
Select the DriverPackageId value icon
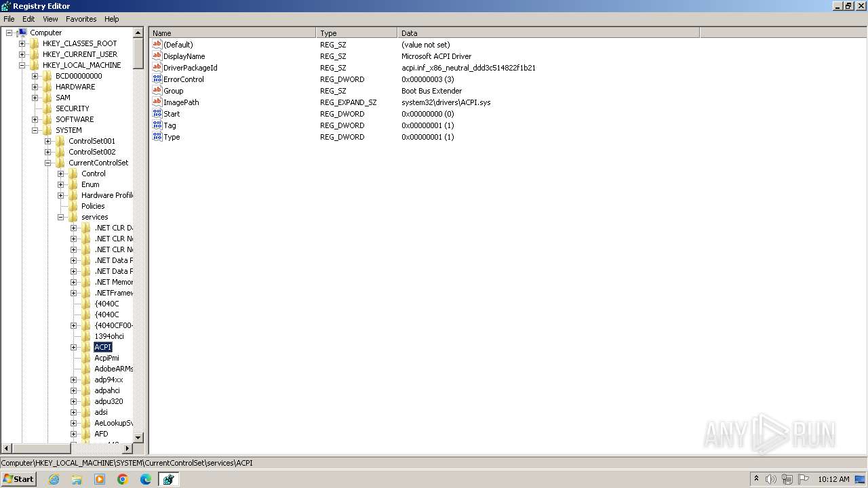coord(157,68)
